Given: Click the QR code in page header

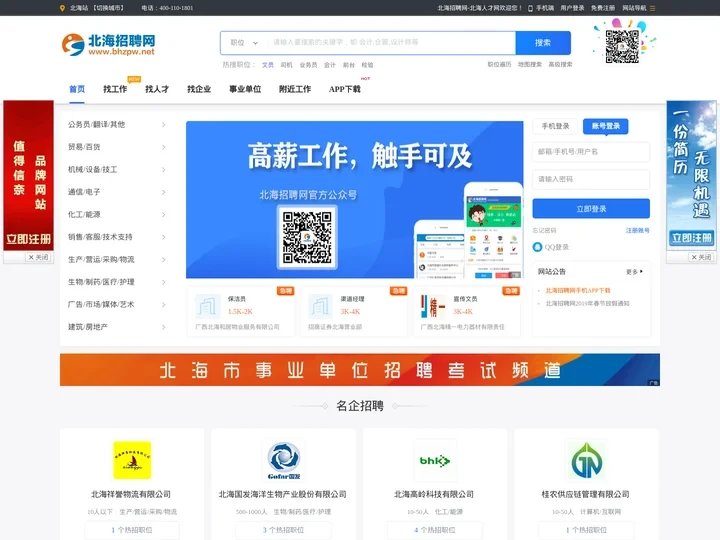Looking at the screenshot, I should [622, 46].
